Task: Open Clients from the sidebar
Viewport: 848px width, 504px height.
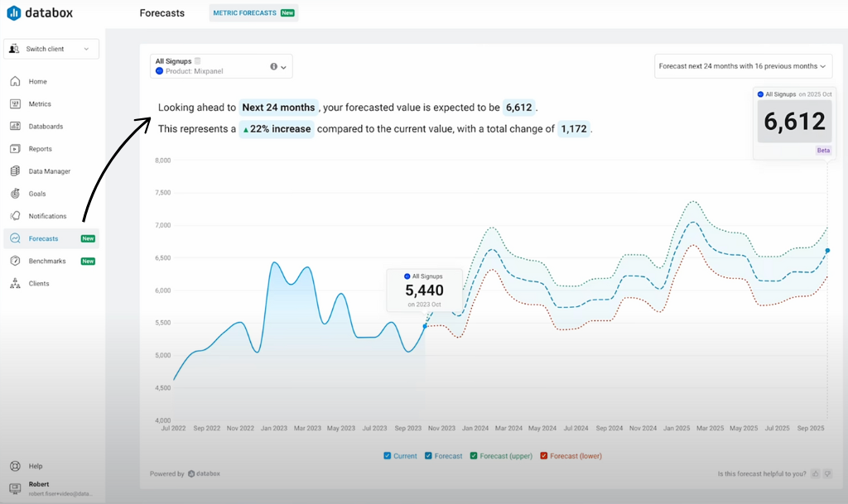Action: 39,283
